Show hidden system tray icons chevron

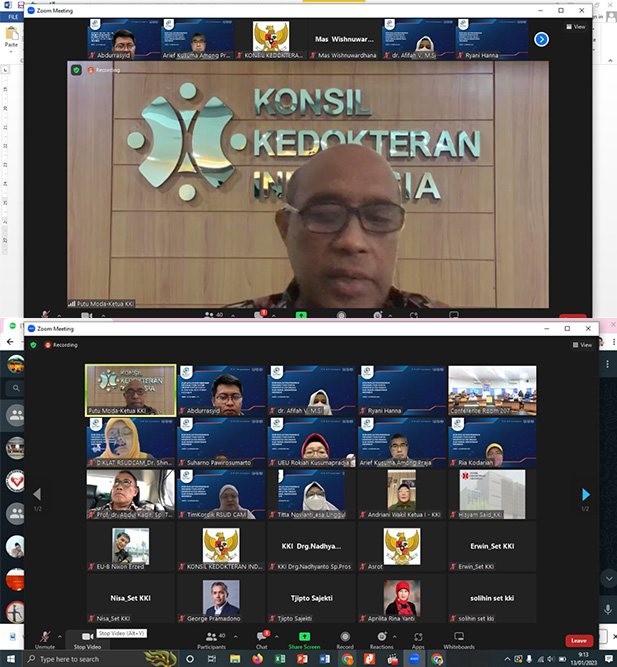pyautogui.click(x=508, y=659)
